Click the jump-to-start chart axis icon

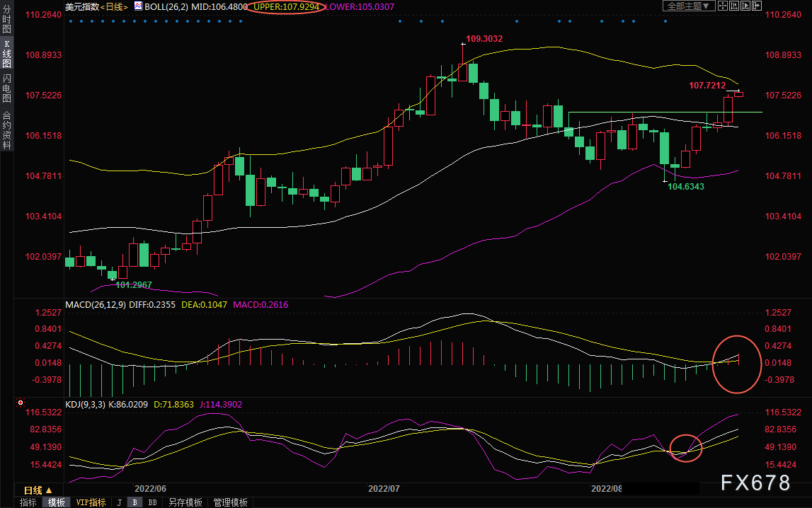734,6
